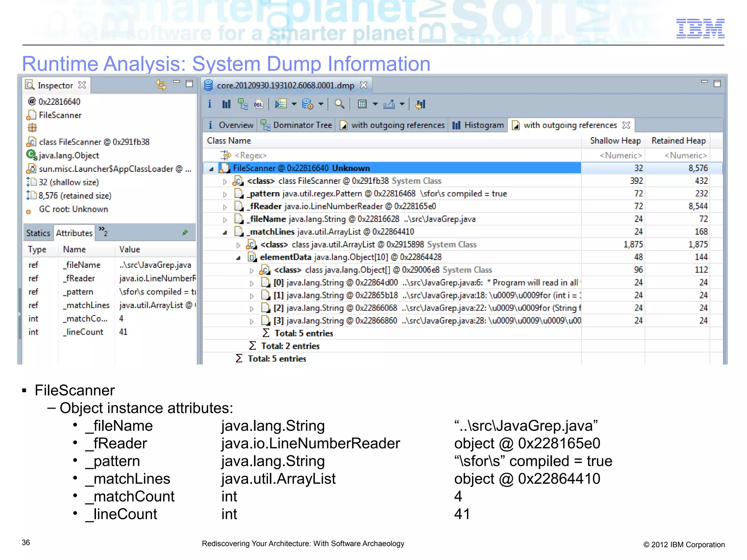Select the Attributes tab in Inspector
The image size is (747, 560).
74,233
